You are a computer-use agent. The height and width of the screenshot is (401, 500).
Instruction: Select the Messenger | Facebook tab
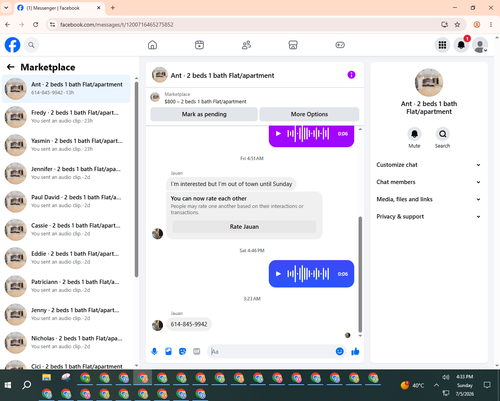pyautogui.click(x=59, y=8)
